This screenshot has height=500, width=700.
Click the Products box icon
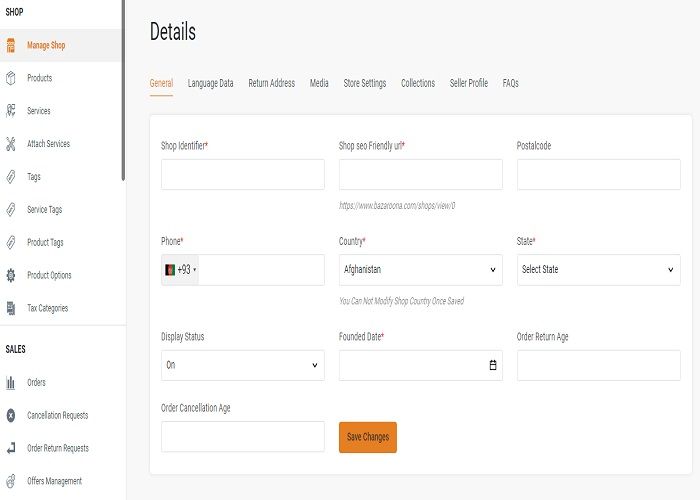pos(11,78)
